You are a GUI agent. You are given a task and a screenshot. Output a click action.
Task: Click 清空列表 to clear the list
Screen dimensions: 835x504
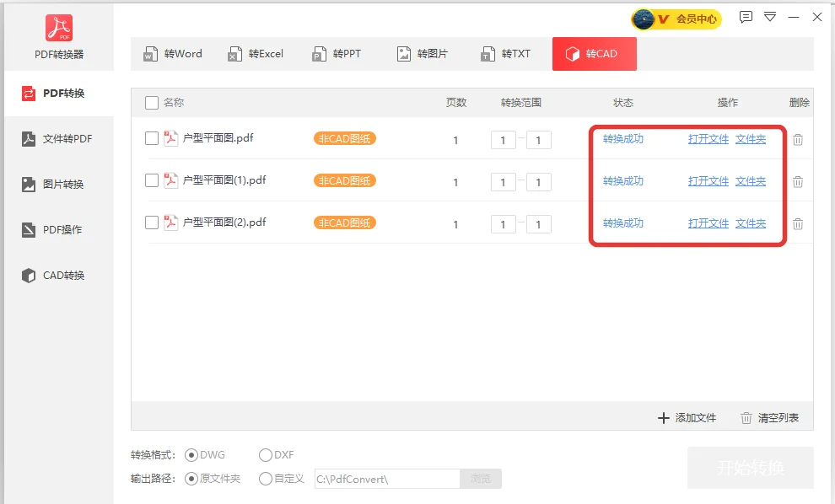point(770,418)
